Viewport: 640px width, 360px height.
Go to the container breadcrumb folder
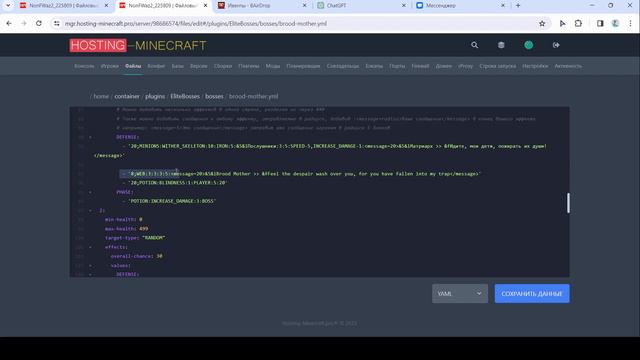(127, 96)
